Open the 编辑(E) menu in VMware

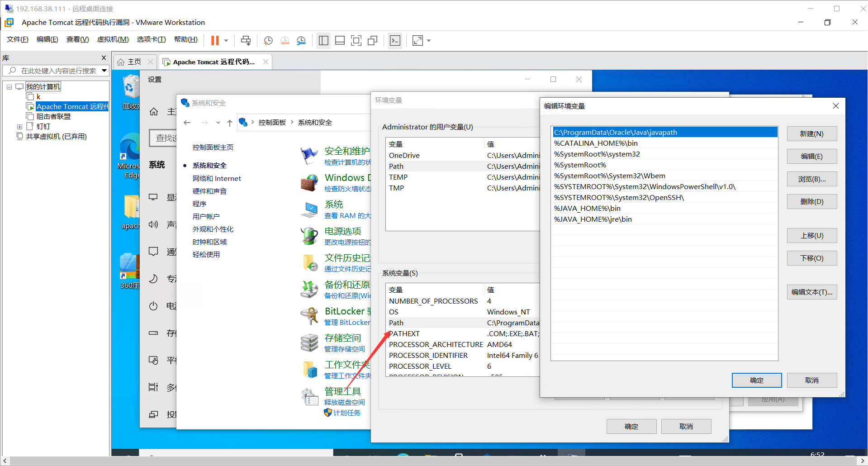[x=47, y=39]
